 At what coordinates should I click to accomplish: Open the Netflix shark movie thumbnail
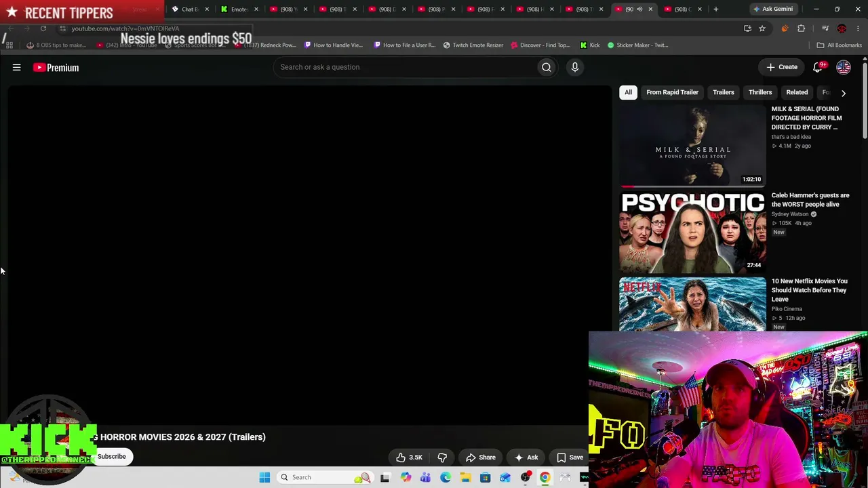coord(692,304)
